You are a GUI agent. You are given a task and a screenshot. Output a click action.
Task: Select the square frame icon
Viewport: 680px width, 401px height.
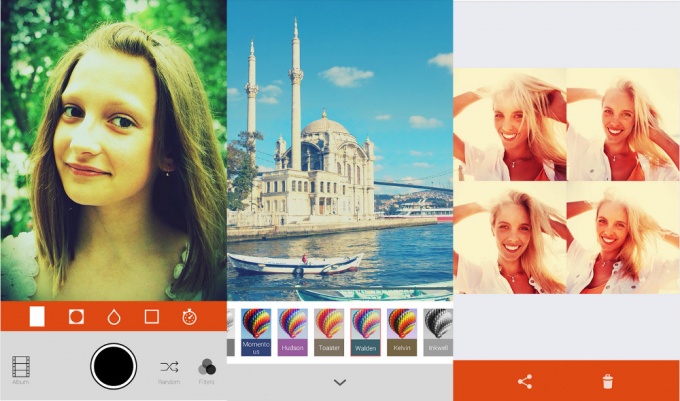pyautogui.click(x=151, y=317)
